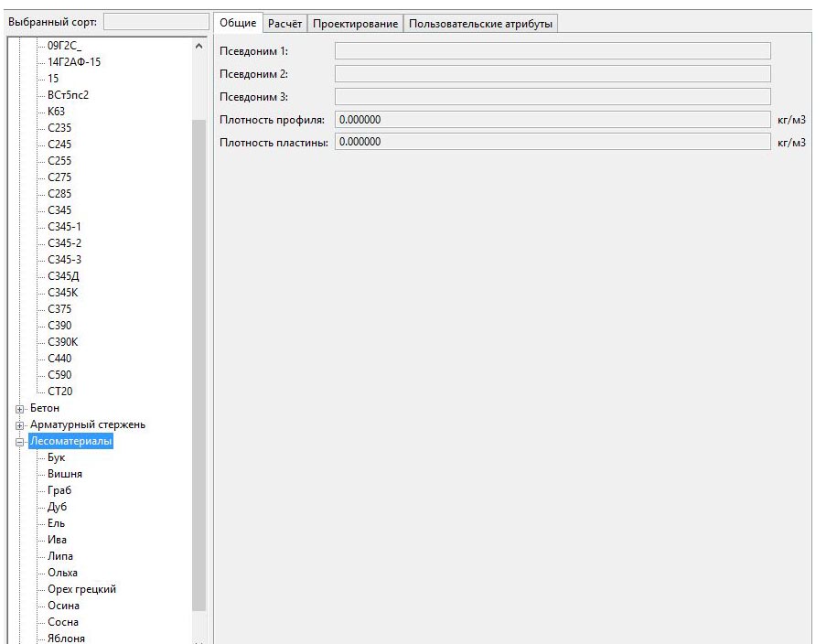The image size is (837, 644).
Task: Select steel grade С275
Action: point(59,177)
